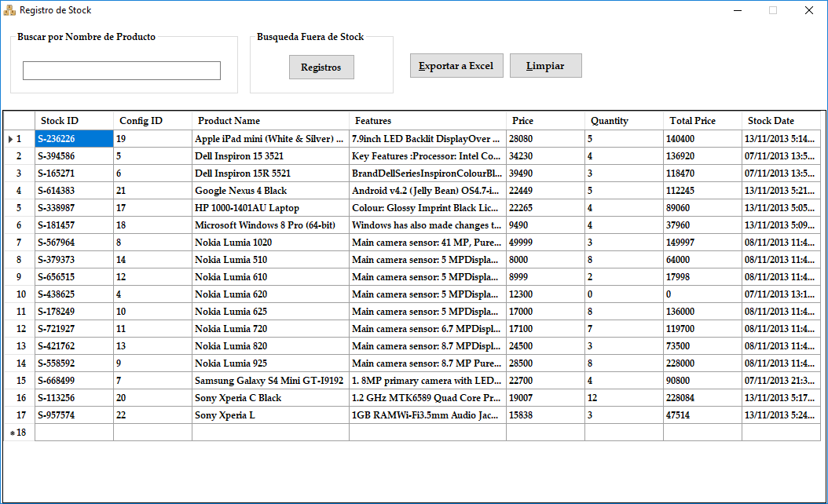Select the Nokia Lumia 925 cell

click(270, 363)
